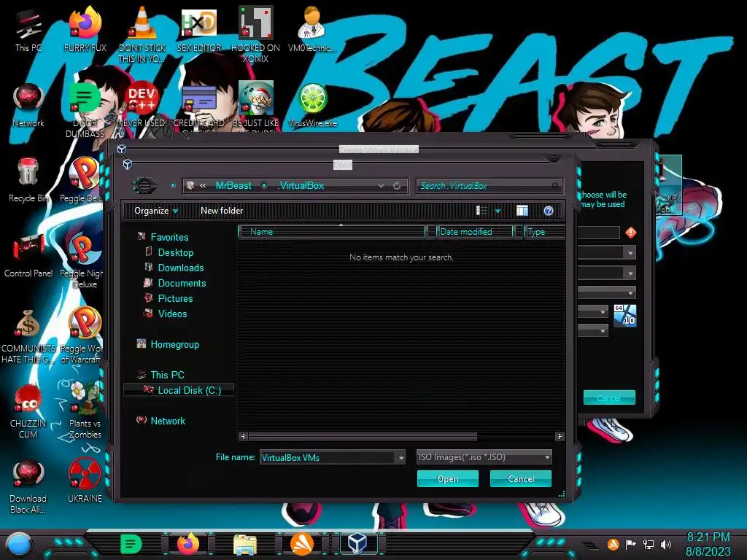The height and width of the screenshot is (560, 747).
Task: Click the .VirtualBox breadcrumb segment
Action: (301, 186)
